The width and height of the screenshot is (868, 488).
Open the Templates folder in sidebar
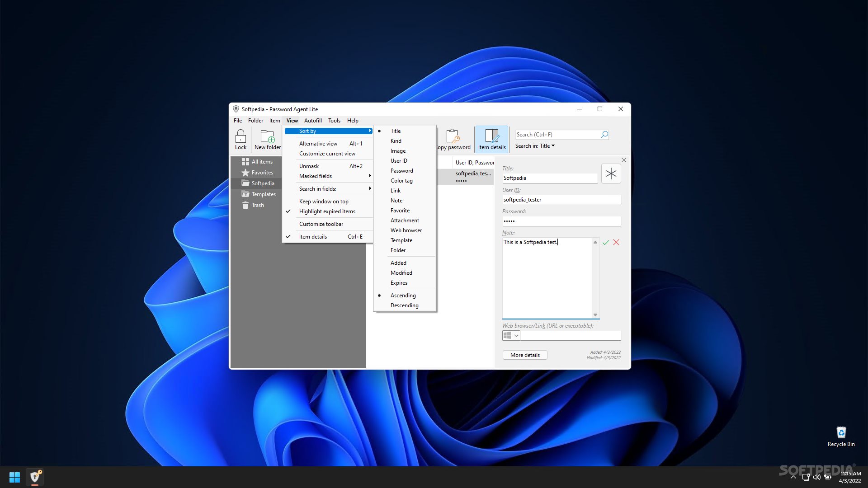[258, 194]
